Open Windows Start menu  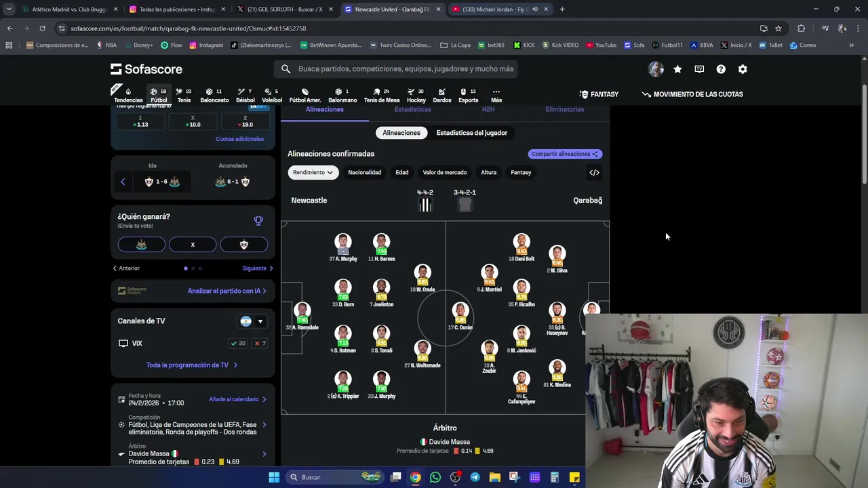tap(274, 477)
